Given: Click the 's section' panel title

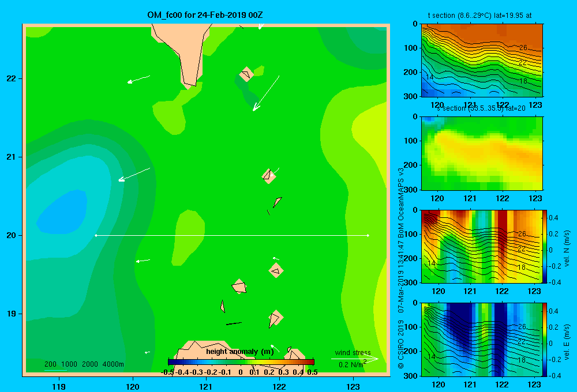Looking at the screenshot, I should (482, 108).
